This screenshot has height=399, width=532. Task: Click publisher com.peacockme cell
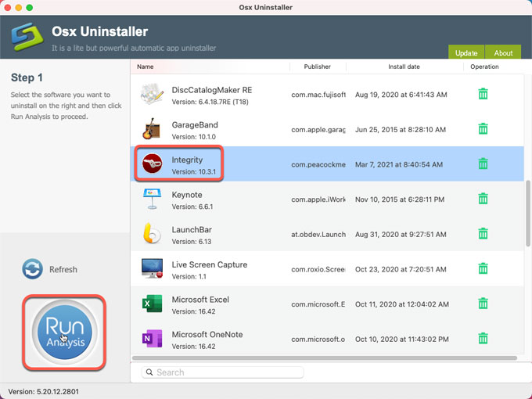(318, 164)
